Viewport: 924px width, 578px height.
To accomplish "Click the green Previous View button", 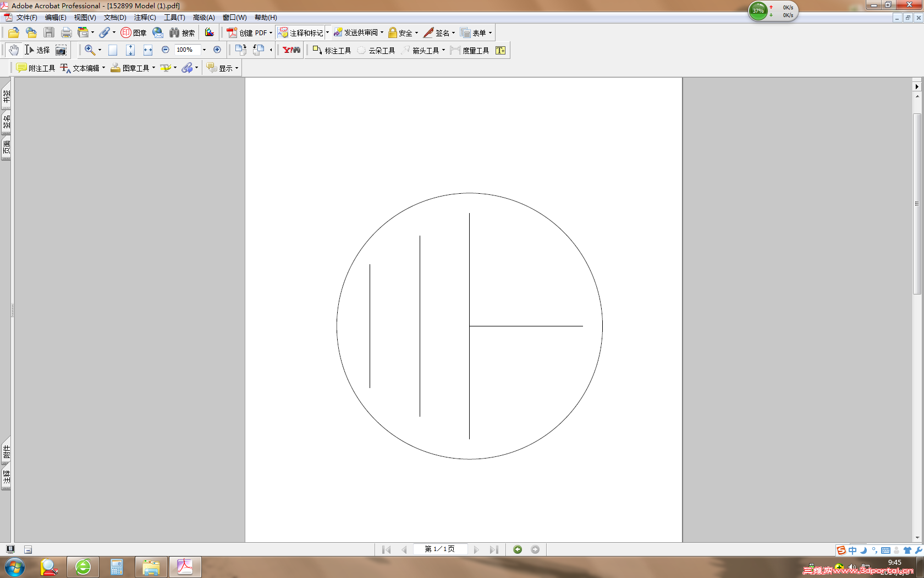I will tap(518, 549).
